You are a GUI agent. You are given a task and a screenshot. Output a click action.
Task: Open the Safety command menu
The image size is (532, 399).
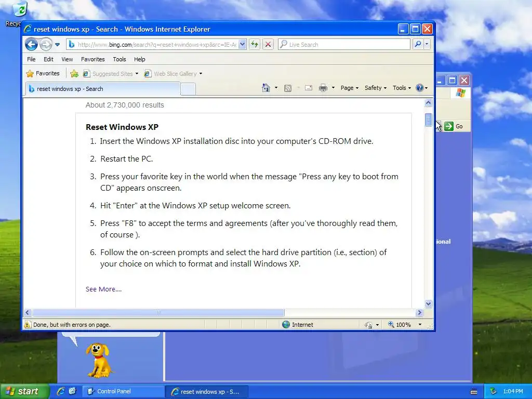point(376,88)
